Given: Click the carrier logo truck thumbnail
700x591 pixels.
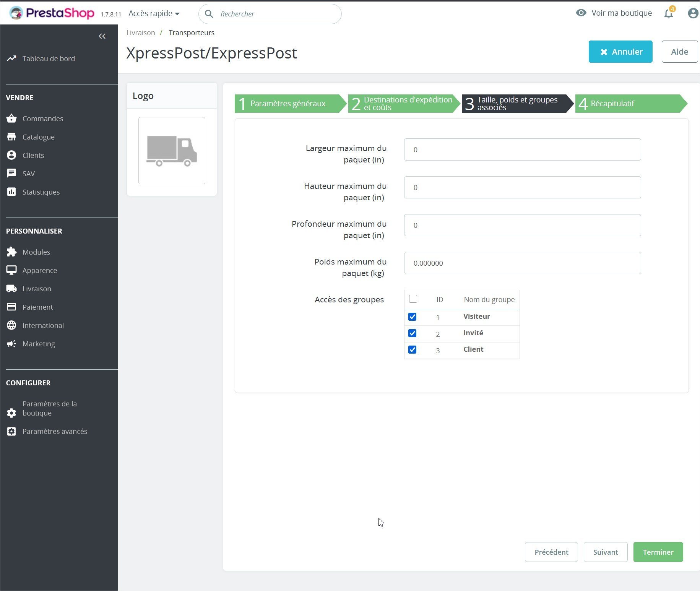Looking at the screenshot, I should (172, 151).
